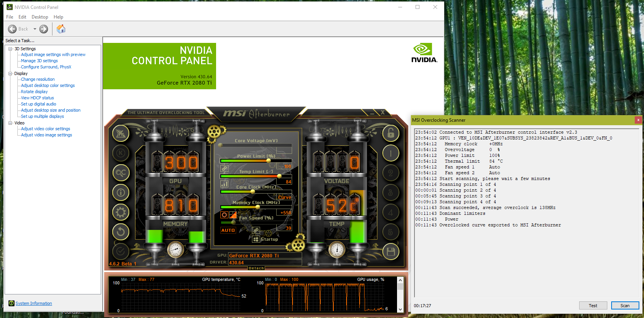The image size is (644, 318).
Task: Click Detach on the Afterburner monitor
Action: [x=256, y=268]
